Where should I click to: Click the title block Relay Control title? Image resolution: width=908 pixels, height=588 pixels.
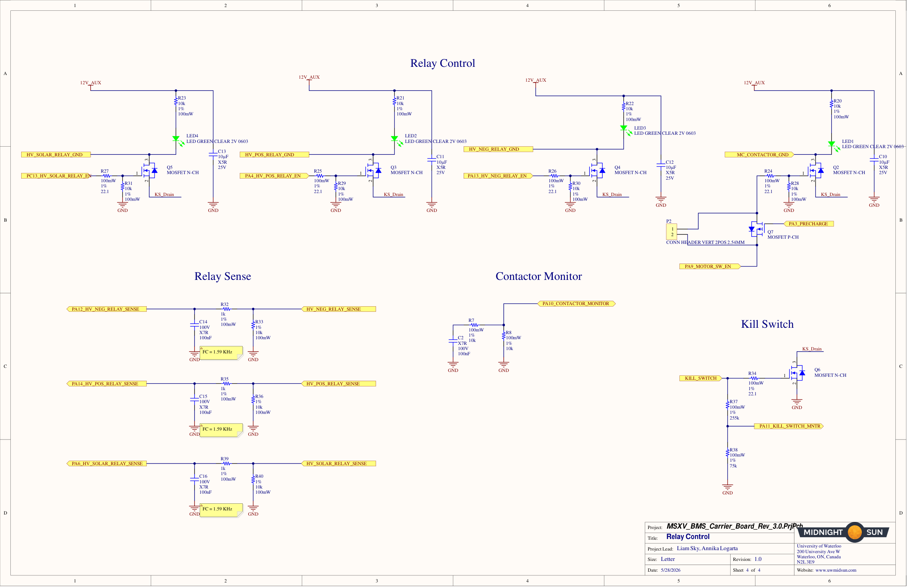click(688, 537)
